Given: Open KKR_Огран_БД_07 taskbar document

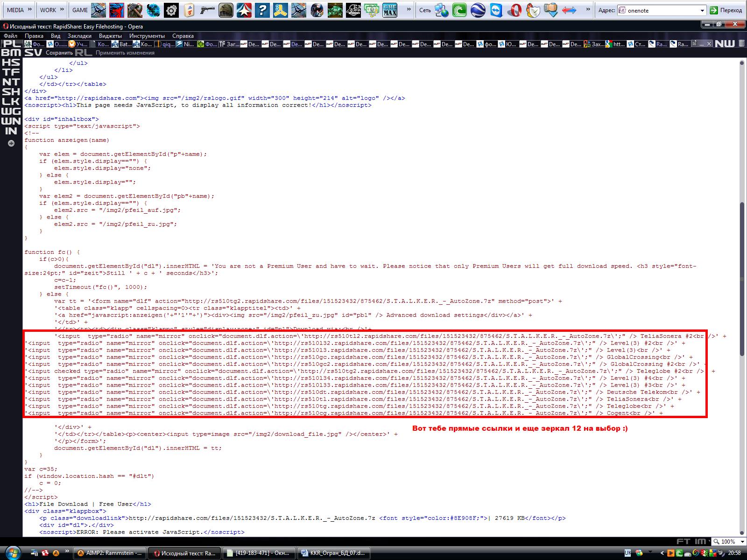Looking at the screenshot, I should tap(333, 553).
